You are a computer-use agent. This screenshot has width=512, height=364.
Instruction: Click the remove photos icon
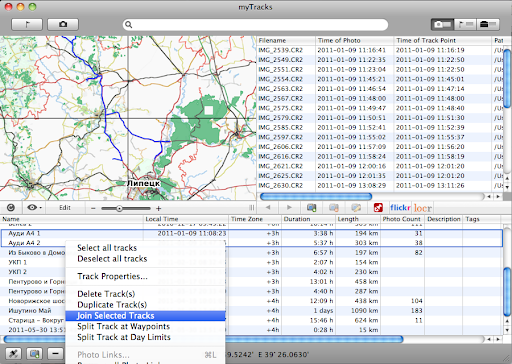pyautogui.click(x=334, y=208)
